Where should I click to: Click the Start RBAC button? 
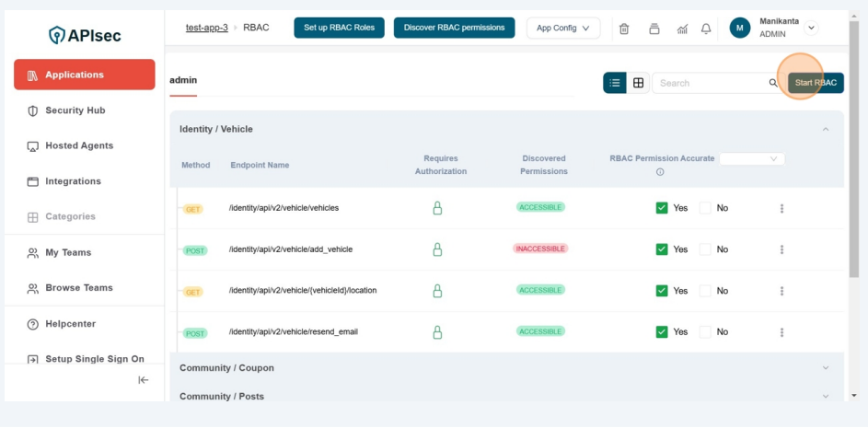pos(816,83)
